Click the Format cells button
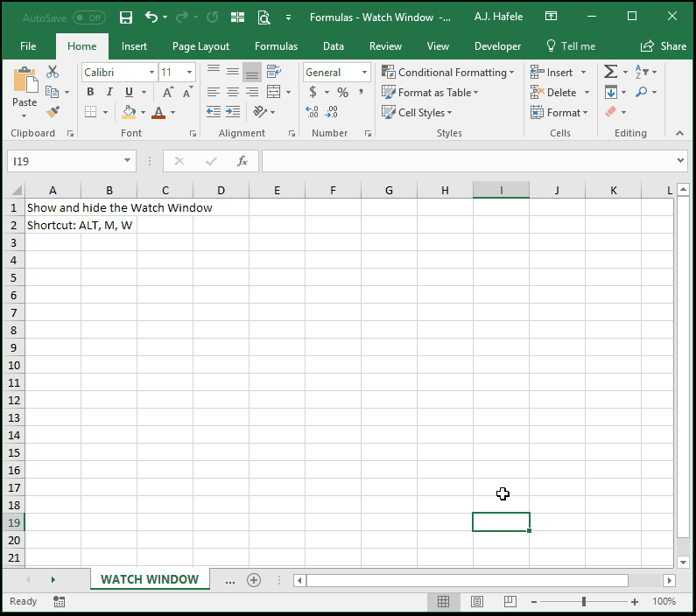Image resolution: width=696 pixels, height=616 pixels. (x=559, y=112)
